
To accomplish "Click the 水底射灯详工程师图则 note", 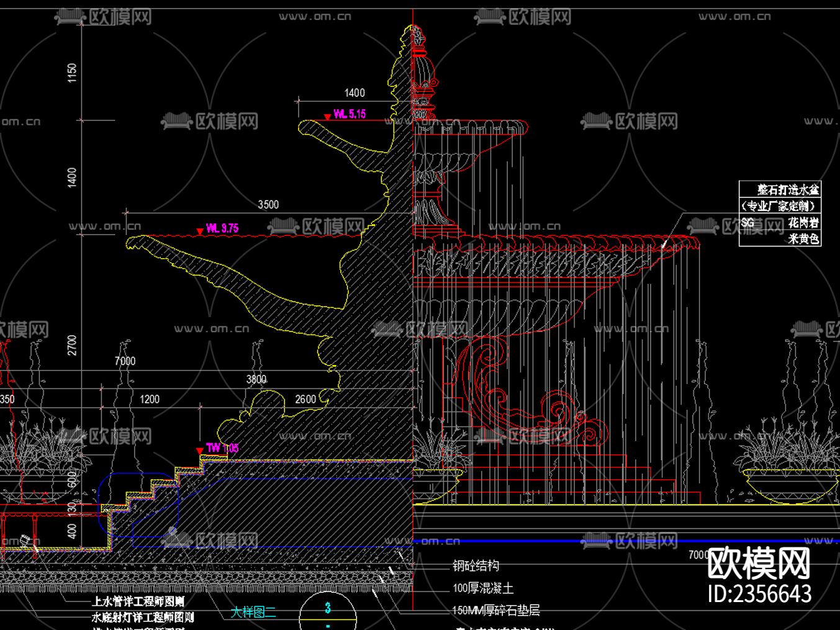I will click(143, 617).
